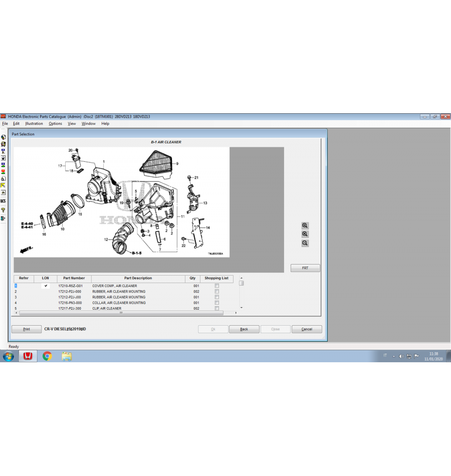Screen dimensions: 451x476
Task: Open the Help menu
Action: tap(105, 124)
